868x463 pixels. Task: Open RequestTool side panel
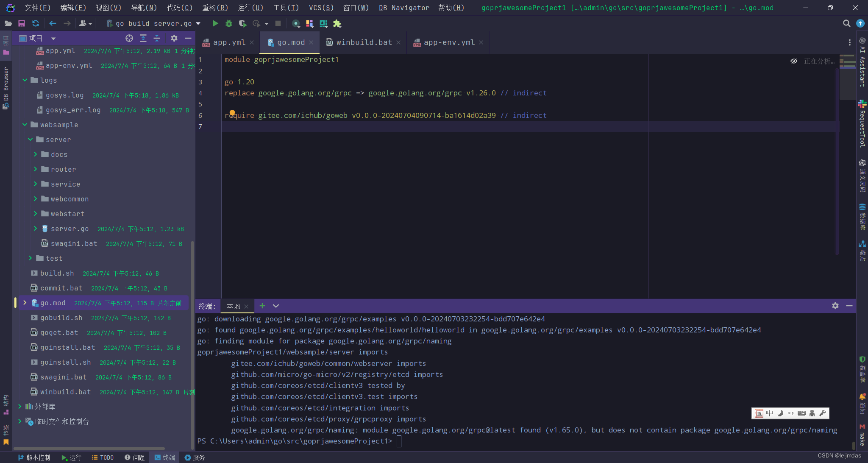[862, 123]
